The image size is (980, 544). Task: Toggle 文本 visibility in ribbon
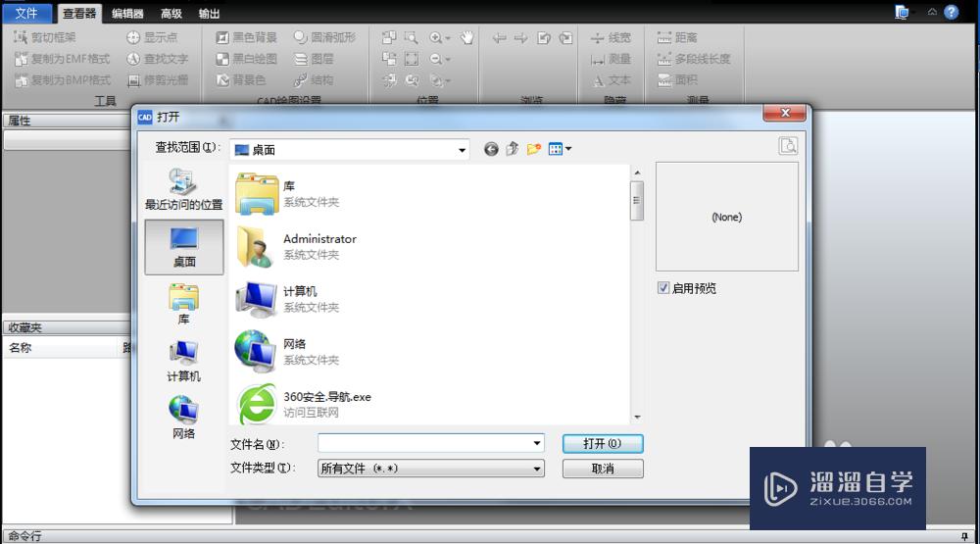(611, 80)
